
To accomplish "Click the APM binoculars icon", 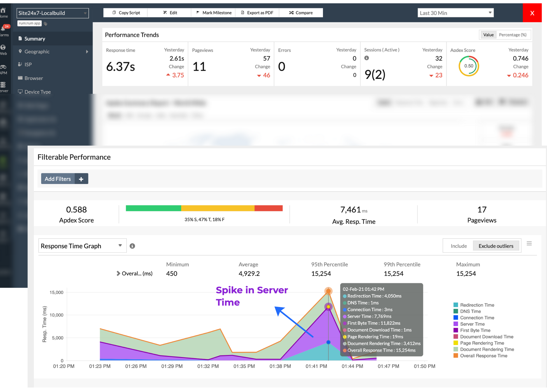I will [x=3, y=67].
